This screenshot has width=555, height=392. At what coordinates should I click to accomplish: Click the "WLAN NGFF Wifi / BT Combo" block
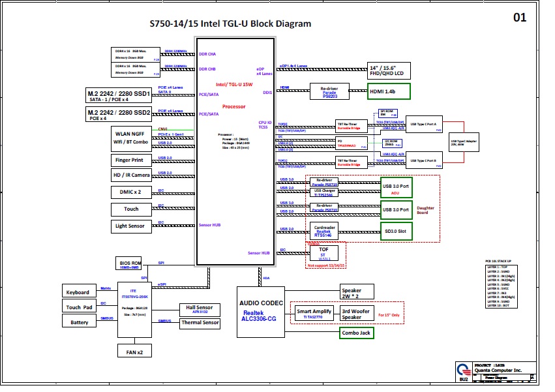[x=131, y=138]
